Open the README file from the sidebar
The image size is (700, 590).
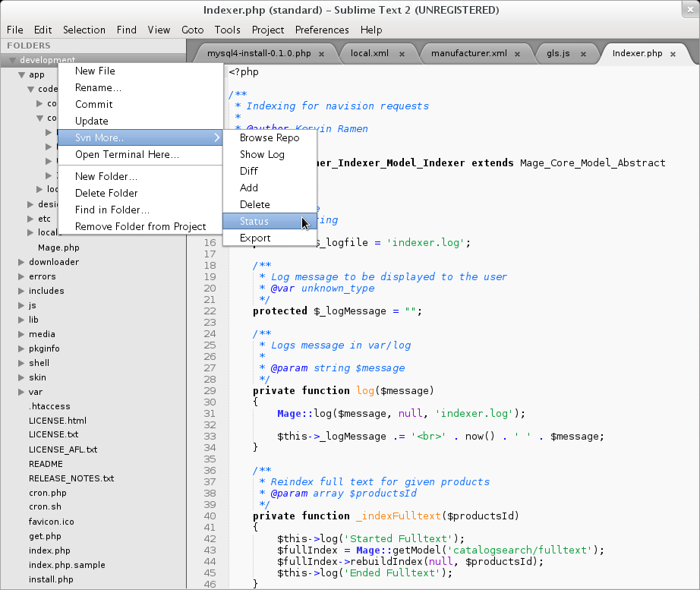pyautogui.click(x=45, y=464)
